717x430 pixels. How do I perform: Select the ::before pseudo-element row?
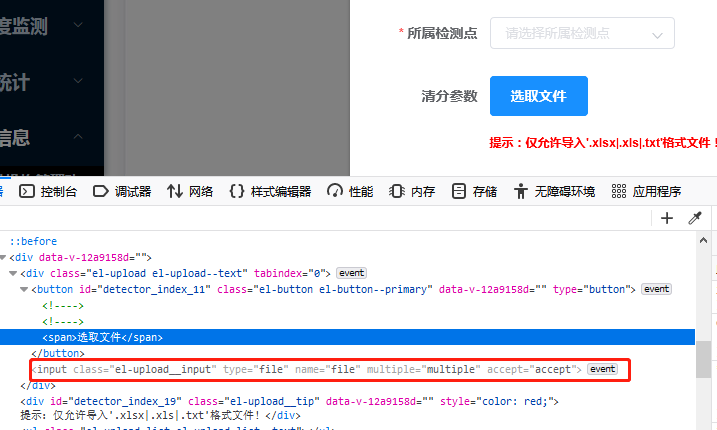33,241
